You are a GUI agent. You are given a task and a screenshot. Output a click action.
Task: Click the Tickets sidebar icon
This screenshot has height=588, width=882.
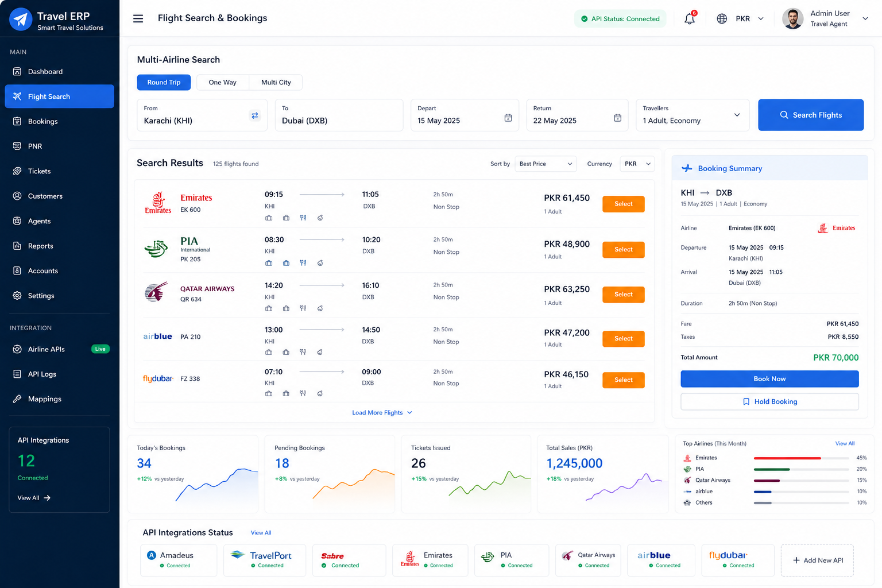[x=17, y=171]
